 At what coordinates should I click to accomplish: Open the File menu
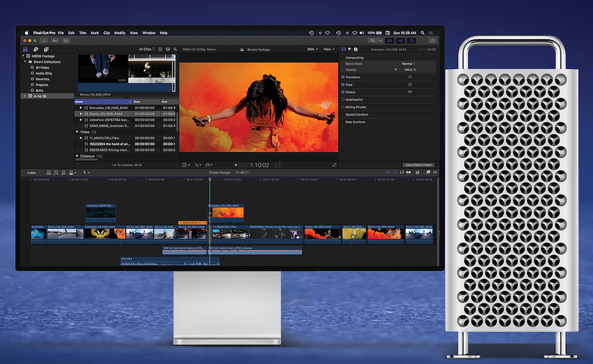coord(61,33)
